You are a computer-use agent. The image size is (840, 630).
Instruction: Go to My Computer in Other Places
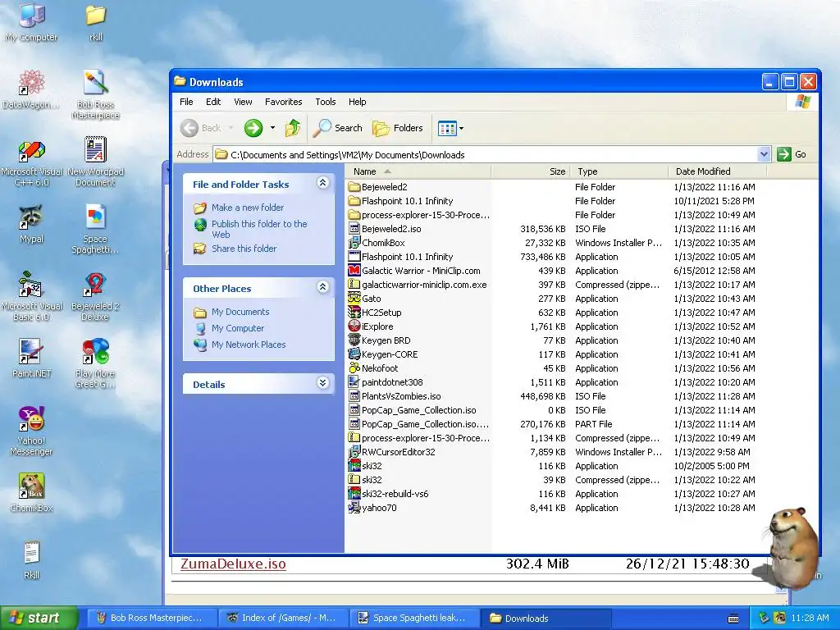(238, 328)
